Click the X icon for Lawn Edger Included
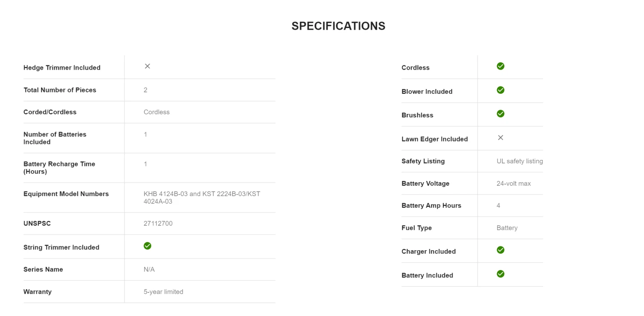 [x=500, y=138]
